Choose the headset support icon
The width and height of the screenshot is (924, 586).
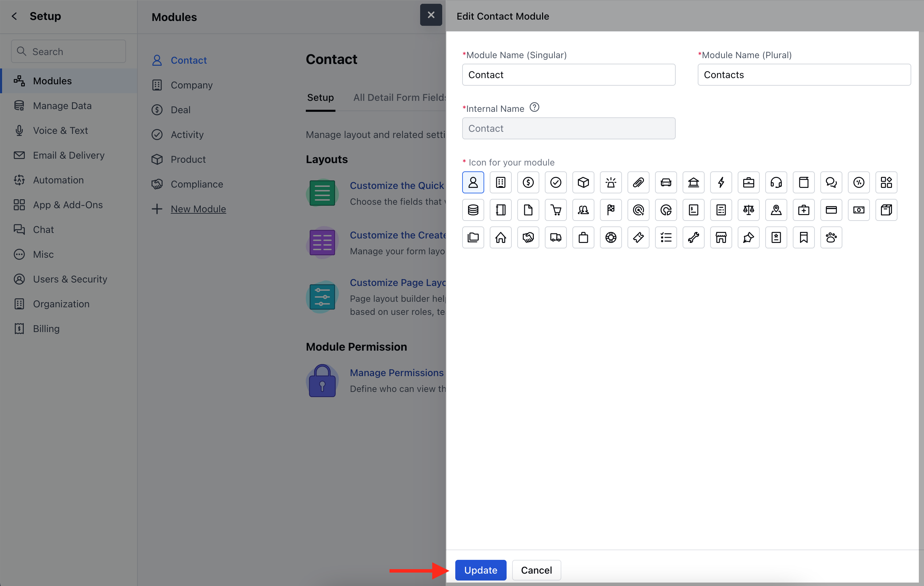coord(776,182)
